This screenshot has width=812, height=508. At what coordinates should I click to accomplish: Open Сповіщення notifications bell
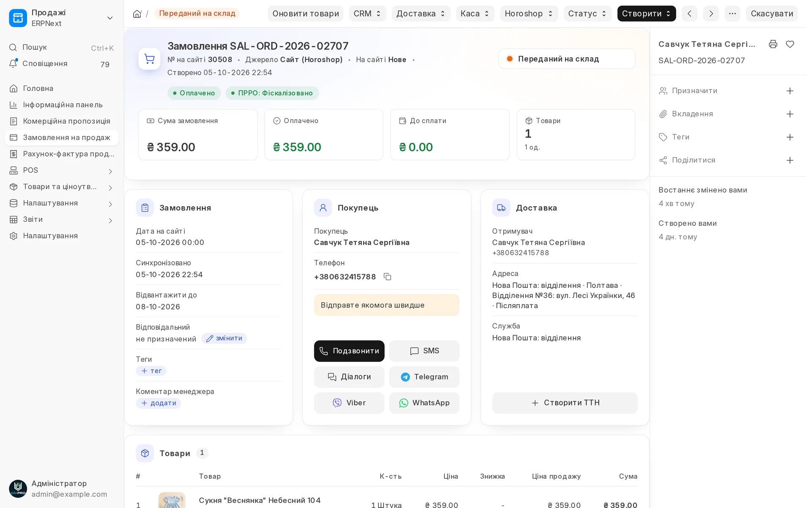[62, 64]
